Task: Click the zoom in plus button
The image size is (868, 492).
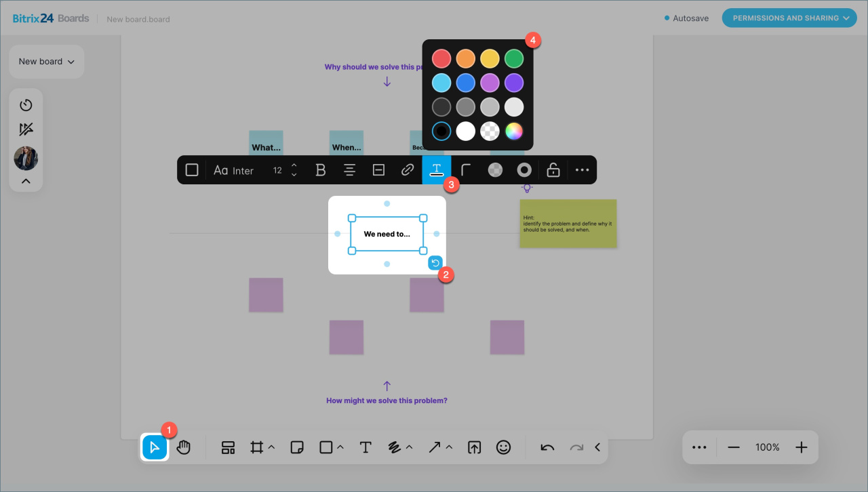Action: (802, 447)
